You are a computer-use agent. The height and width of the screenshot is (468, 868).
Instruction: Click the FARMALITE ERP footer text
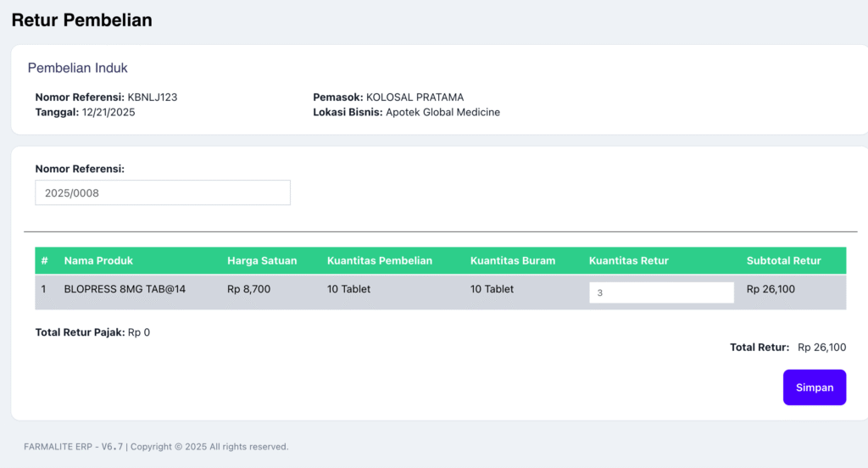[x=58, y=447]
